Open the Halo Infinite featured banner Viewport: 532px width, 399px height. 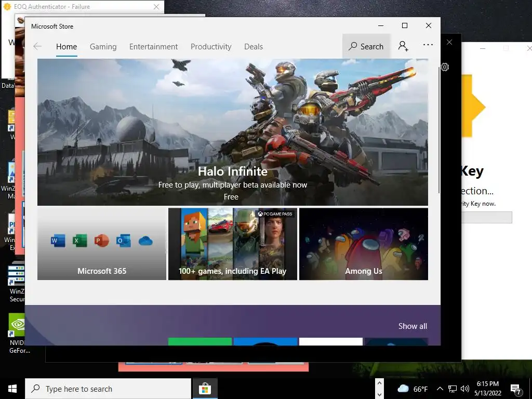point(232,132)
